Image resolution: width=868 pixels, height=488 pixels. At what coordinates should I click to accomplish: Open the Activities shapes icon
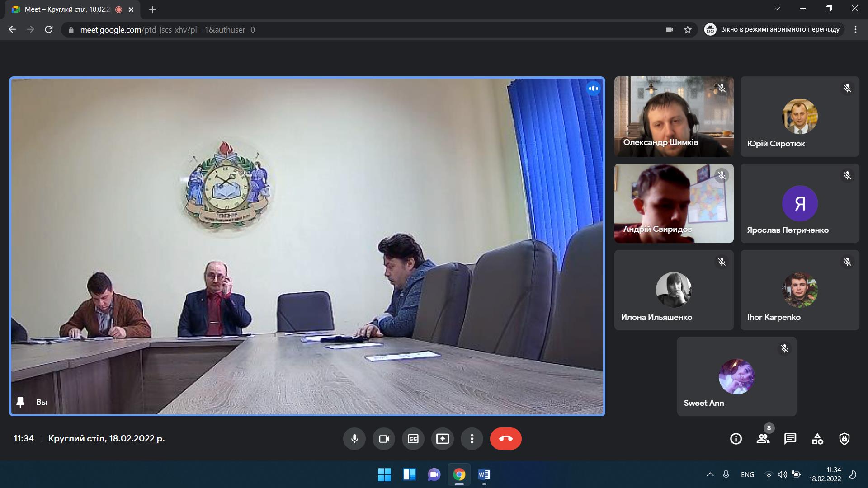(817, 439)
